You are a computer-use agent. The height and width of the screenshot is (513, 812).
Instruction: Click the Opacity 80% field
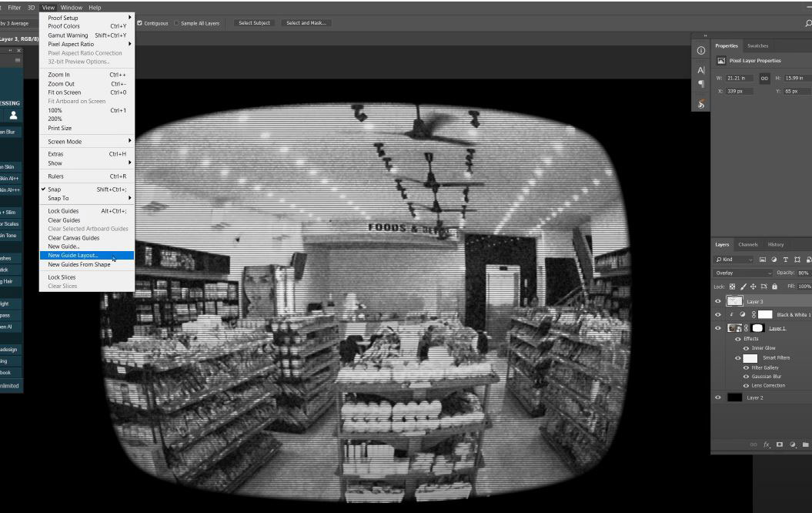[x=804, y=273]
